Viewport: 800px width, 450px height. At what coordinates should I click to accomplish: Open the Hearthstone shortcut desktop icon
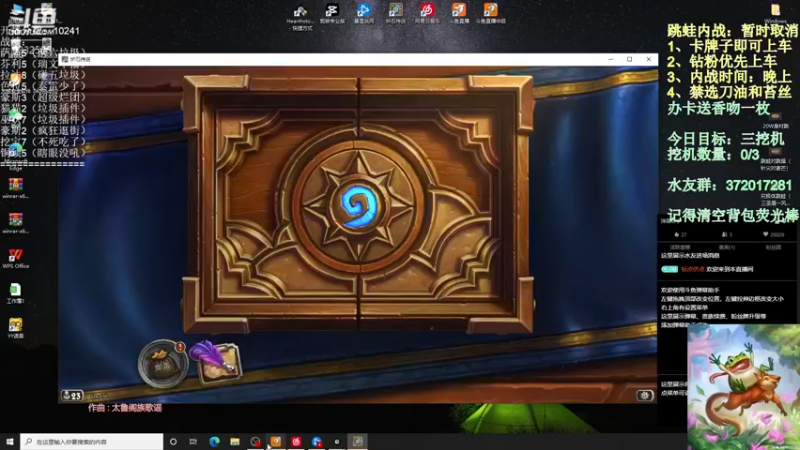(300, 16)
